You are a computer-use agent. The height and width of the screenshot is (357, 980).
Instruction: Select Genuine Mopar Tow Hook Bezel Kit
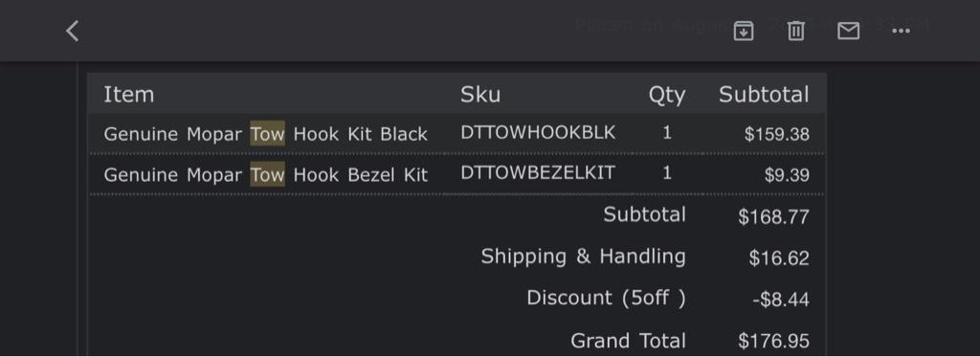click(x=266, y=174)
